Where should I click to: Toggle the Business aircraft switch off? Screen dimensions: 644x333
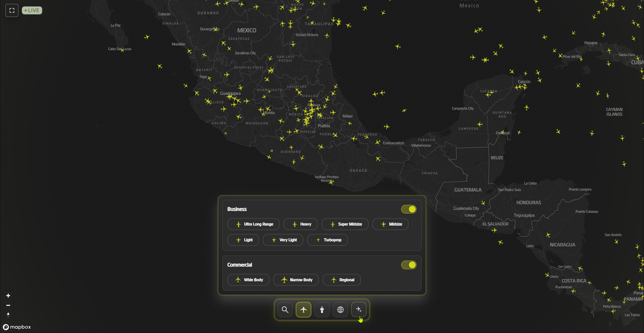tap(409, 209)
